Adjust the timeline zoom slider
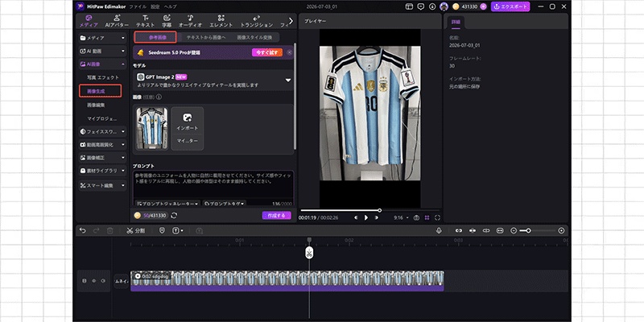 (x=537, y=231)
